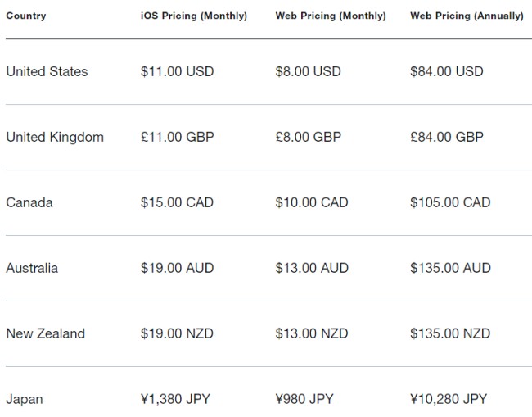532x417 pixels.
Task: Select the Japan row label
Action: 25,399
